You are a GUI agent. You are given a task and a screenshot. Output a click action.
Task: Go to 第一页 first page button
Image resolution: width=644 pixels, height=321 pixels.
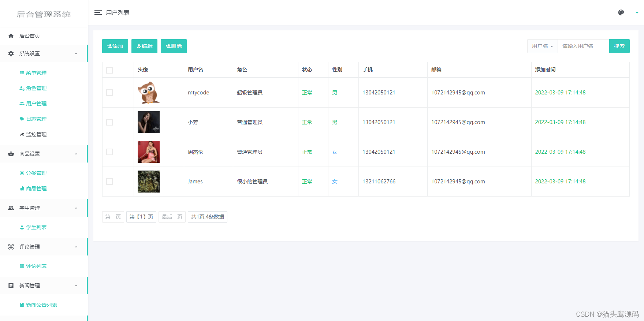pyautogui.click(x=113, y=217)
